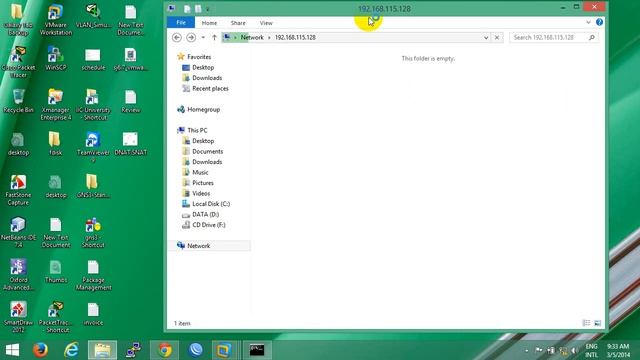Open the File ribbon tab

click(181, 23)
